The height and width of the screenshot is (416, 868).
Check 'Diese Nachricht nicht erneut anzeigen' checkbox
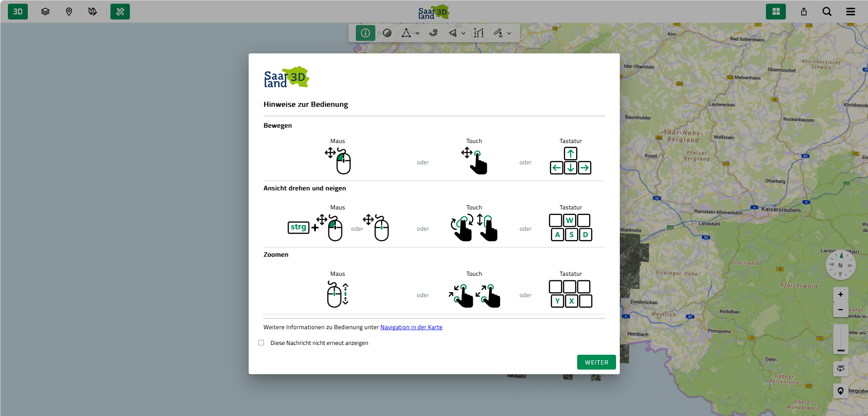(261, 343)
